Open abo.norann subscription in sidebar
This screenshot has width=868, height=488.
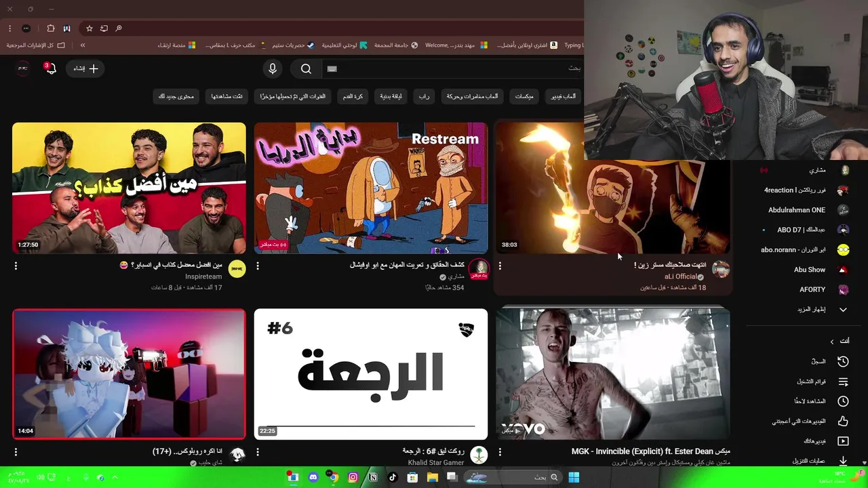click(806, 249)
